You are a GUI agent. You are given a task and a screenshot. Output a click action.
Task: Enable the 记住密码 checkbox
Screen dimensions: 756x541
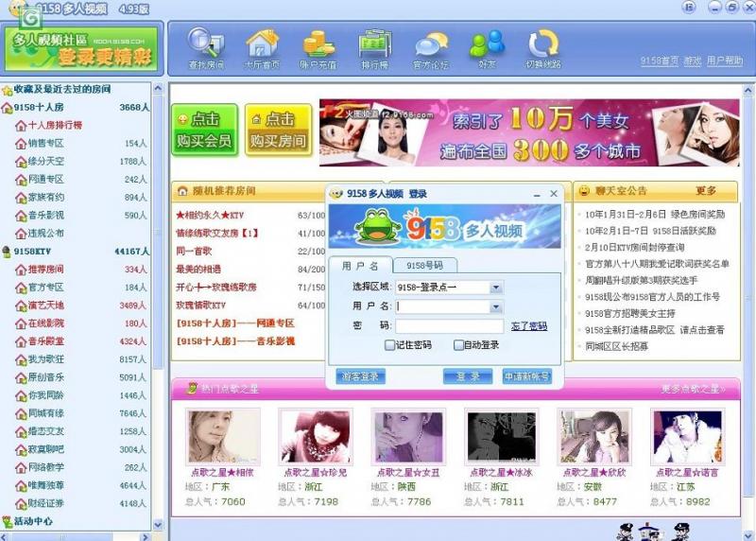coord(389,345)
